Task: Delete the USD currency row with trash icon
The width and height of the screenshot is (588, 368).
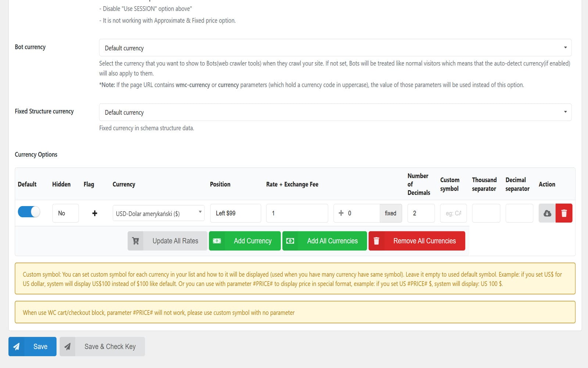Action: point(564,213)
